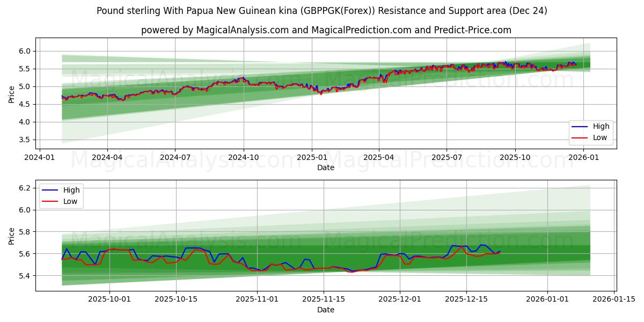
Task: Toggle High entry in bottom legend
Action: [67, 190]
